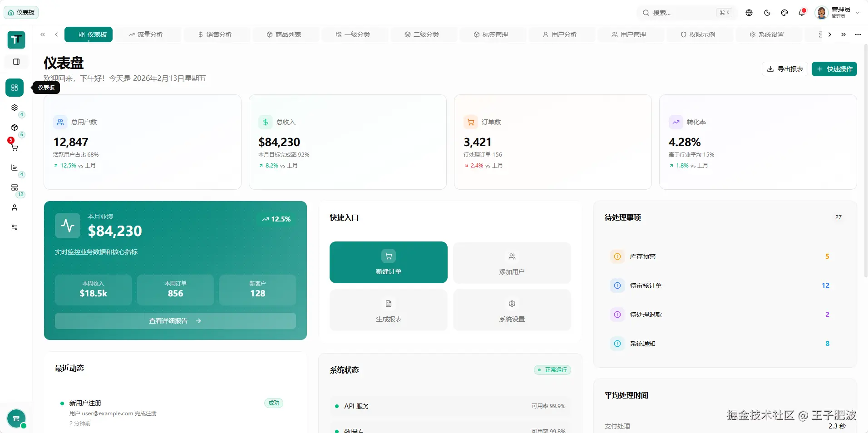Click the 转化率 card trend icon
Image resolution: width=868 pixels, height=433 pixels.
[676, 122]
